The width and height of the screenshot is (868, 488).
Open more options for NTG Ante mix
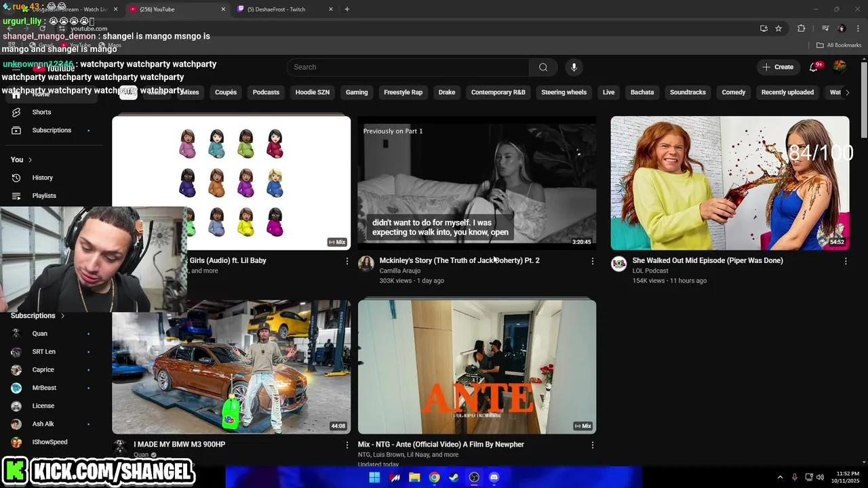[592, 445]
